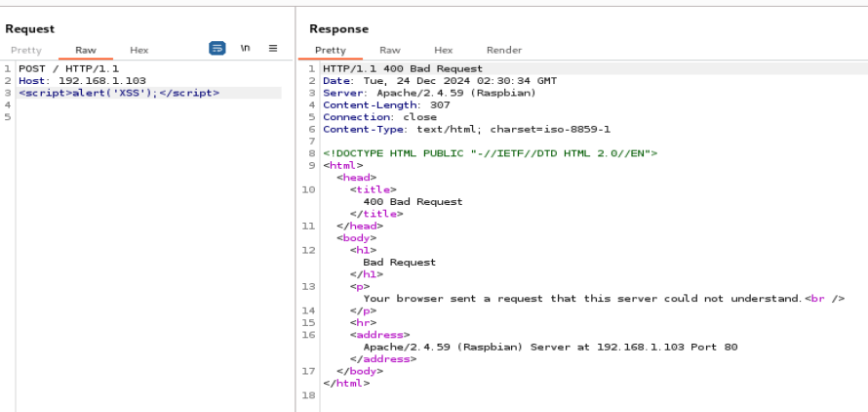Toggle word wrap icon in Request panel
The height and width of the screenshot is (412, 868).
pos(217,48)
